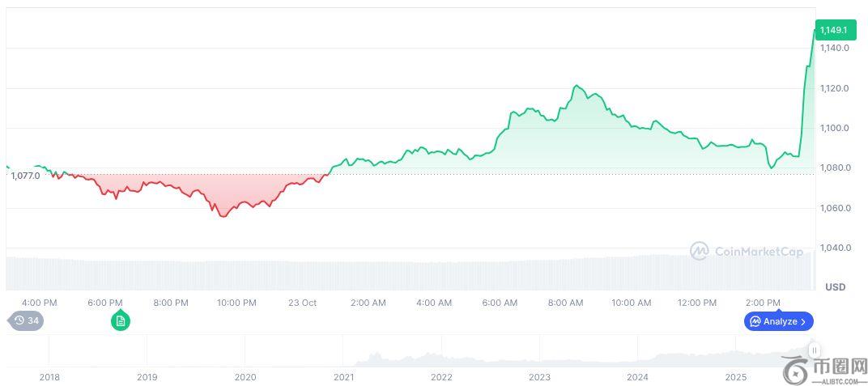Image resolution: width=868 pixels, height=386 pixels.
Task: Click the Analyze button's chart icon
Action: pos(755,321)
